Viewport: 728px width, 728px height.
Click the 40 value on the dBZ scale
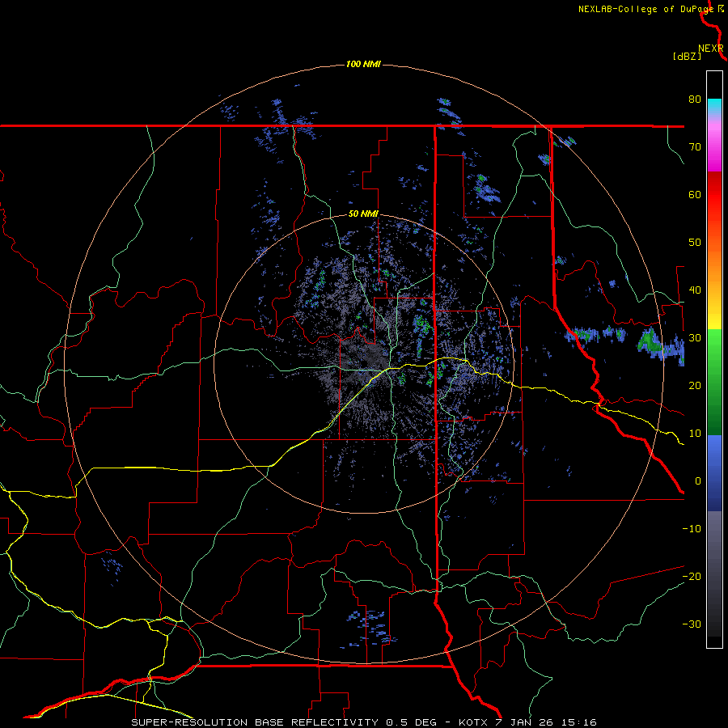pos(695,290)
